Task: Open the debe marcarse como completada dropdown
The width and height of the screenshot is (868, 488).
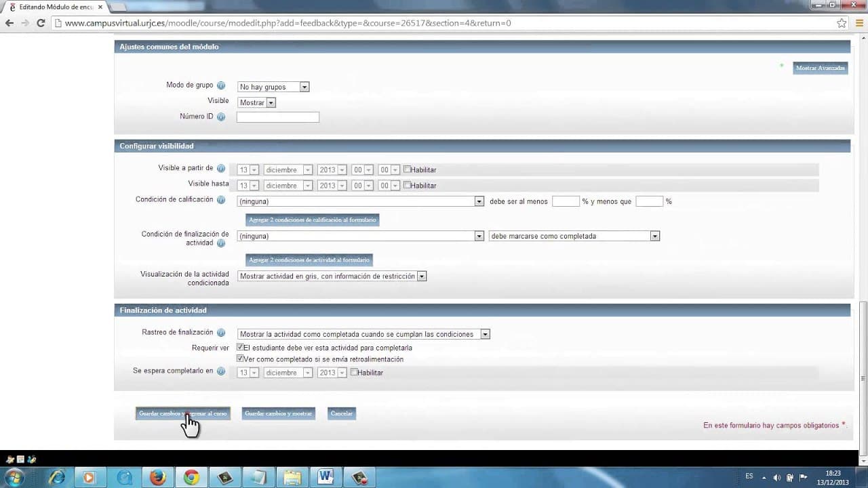Action: pos(574,236)
